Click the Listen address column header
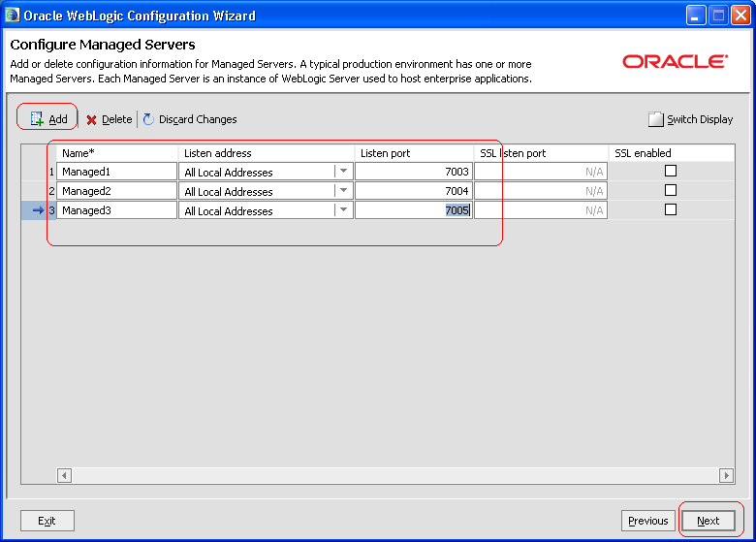756x542 pixels. tap(267, 153)
